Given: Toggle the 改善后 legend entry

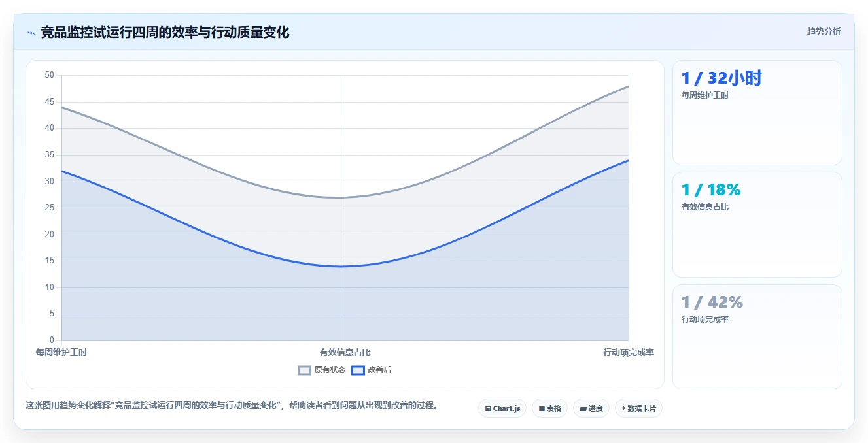Looking at the screenshot, I should pos(372,370).
